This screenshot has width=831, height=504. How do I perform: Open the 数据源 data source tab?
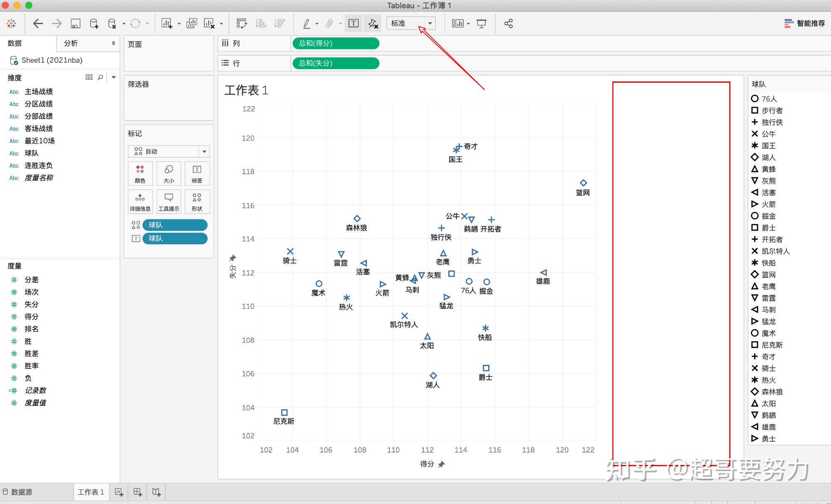click(x=17, y=492)
